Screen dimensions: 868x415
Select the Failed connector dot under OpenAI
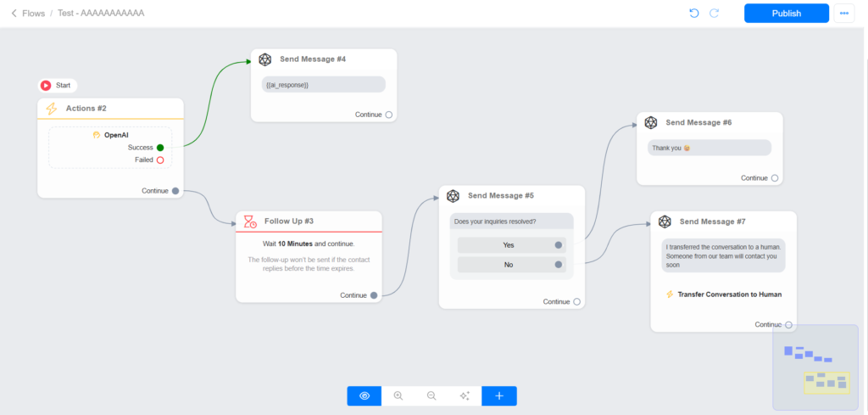pos(159,160)
